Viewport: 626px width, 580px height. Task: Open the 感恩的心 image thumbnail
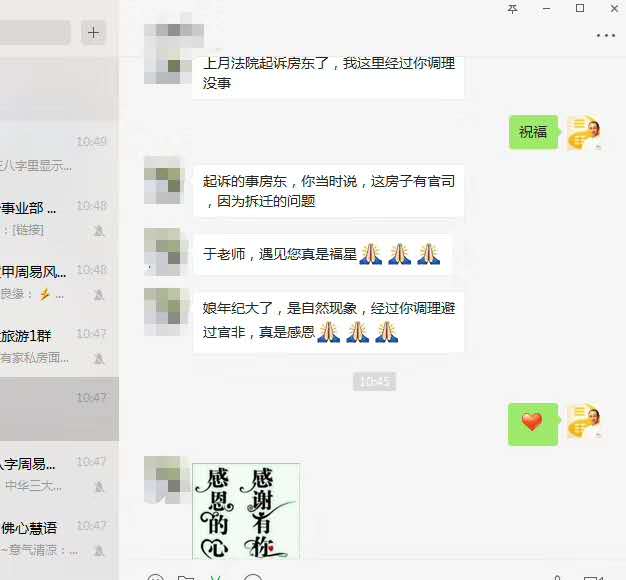(246, 511)
